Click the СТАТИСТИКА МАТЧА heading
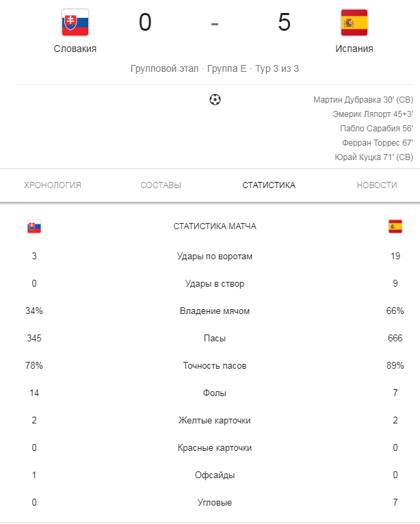 (215, 226)
